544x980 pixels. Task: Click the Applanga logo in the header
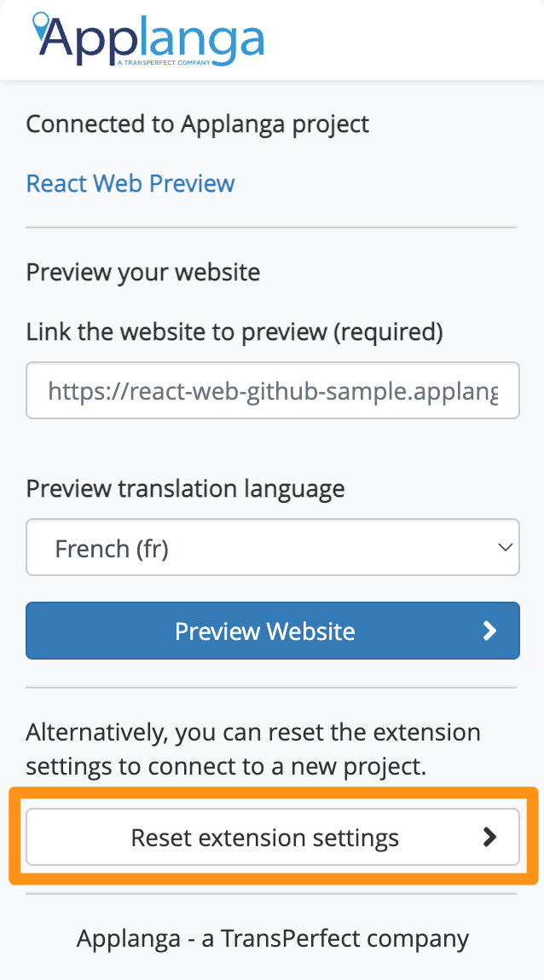click(x=148, y=39)
